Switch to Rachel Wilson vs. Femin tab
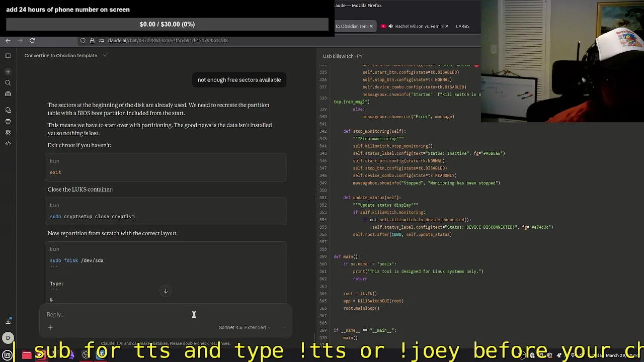Screen dimensions: 644x362 (x=419, y=26)
